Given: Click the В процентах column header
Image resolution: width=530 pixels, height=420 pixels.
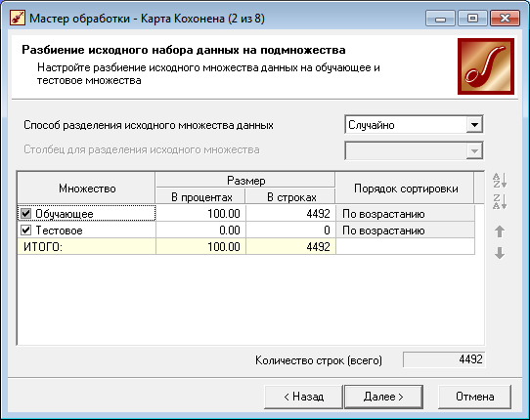Looking at the screenshot, I should pos(200,197).
